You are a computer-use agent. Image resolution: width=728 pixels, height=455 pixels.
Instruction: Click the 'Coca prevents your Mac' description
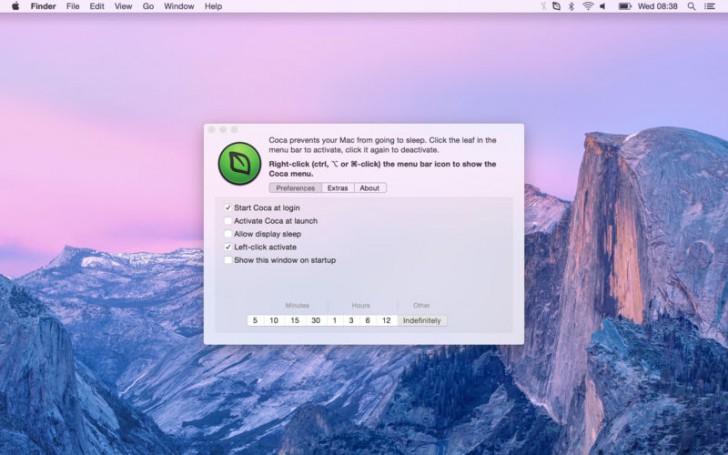[x=383, y=145]
